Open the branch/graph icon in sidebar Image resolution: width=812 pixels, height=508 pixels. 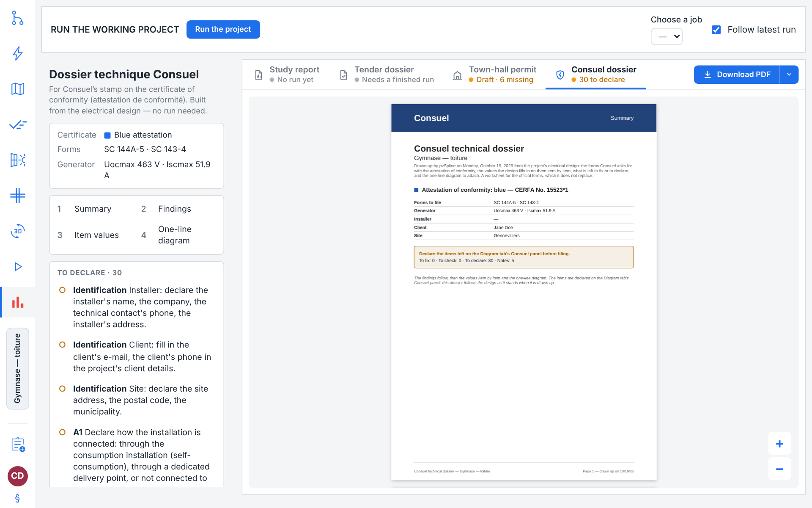pos(17,18)
